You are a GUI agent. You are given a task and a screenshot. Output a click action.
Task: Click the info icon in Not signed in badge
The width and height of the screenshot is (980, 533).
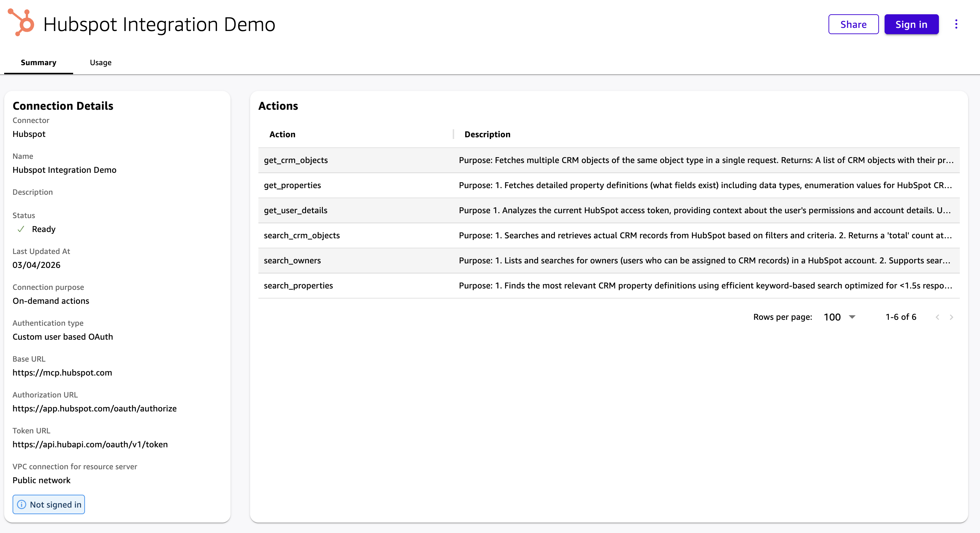pyautogui.click(x=22, y=504)
